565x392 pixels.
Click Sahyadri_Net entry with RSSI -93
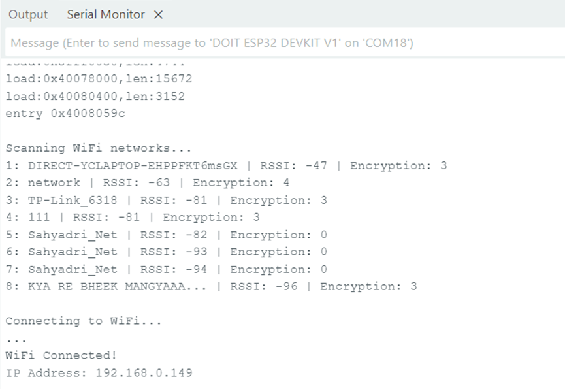[166, 252]
